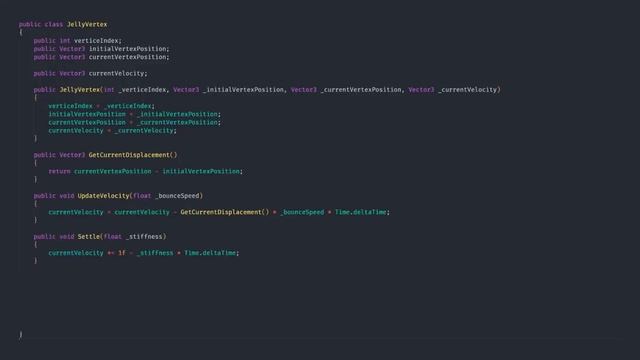Click the _currentVertexPosition constructor parameter
Image resolution: width=640 pixels, height=360 pixels.
[361, 90]
